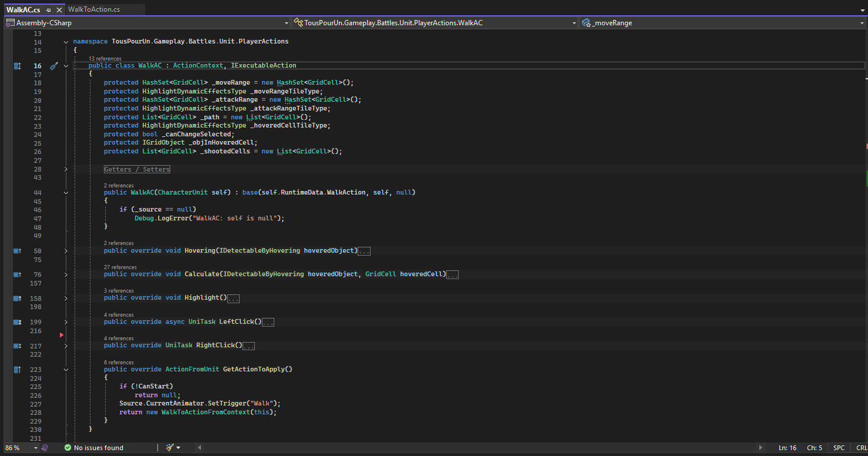Open the code cleanup broom icon
The image size is (868, 456).
coord(170,448)
